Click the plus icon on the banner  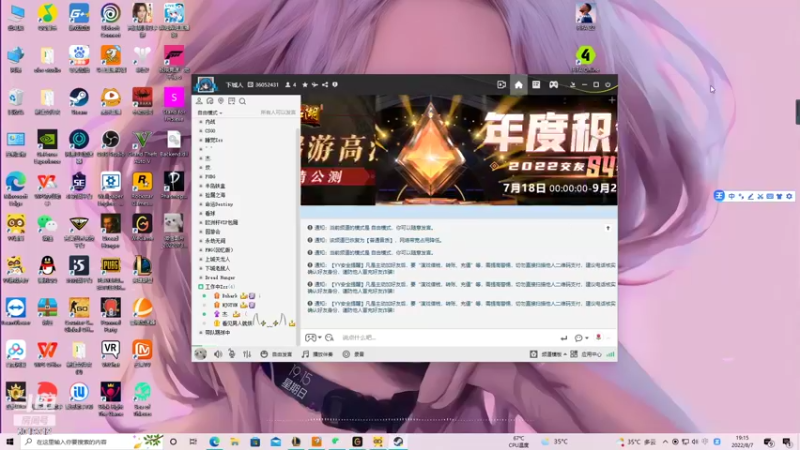coord(612,100)
